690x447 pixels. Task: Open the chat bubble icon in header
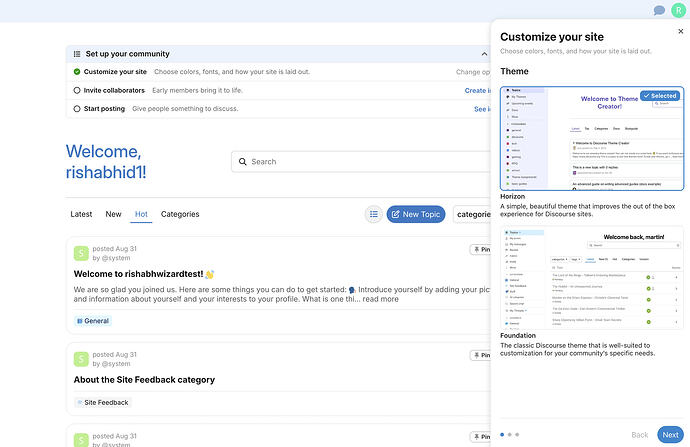pyautogui.click(x=659, y=10)
